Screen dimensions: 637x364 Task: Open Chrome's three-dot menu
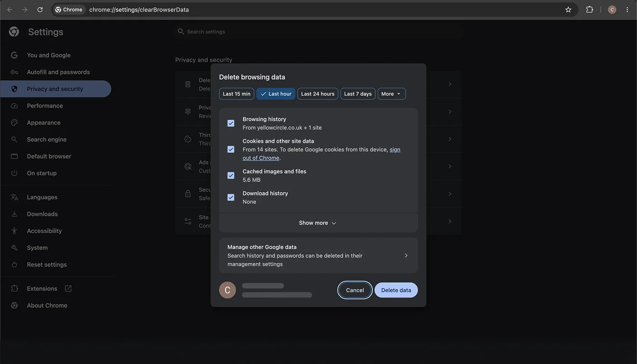pyautogui.click(x=627, y=10)
